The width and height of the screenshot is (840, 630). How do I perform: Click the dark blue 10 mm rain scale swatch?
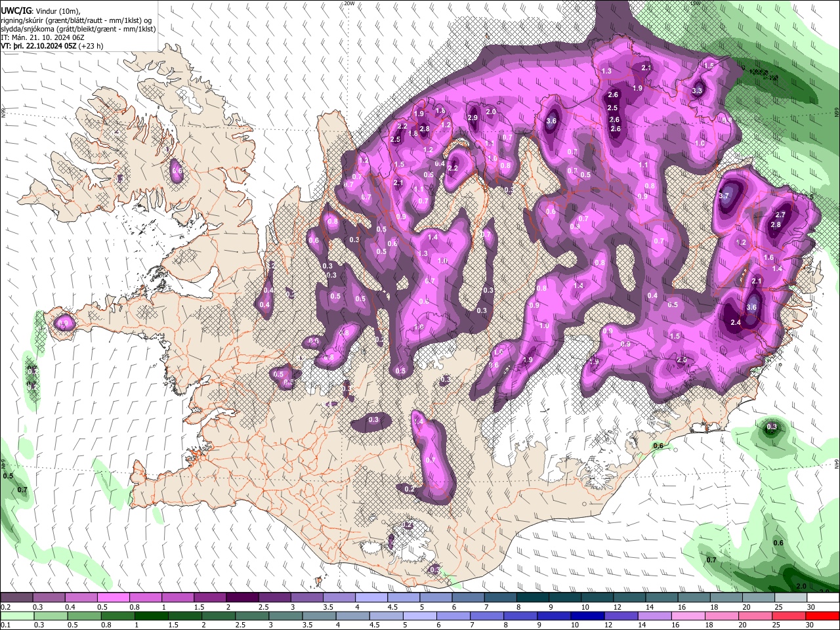(x=586, y=616)
